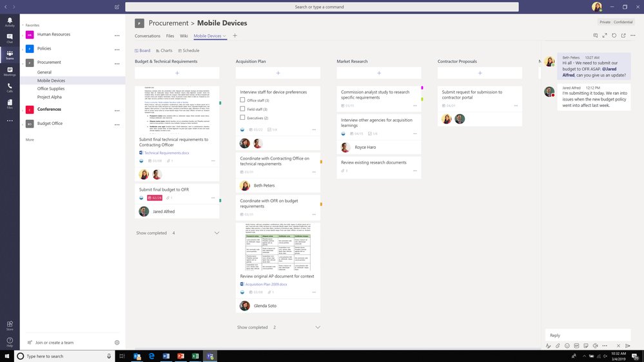The height and width of the screenshot is (362, 644).
Task: Show the tab conversation icon
Action: point(595,35)
